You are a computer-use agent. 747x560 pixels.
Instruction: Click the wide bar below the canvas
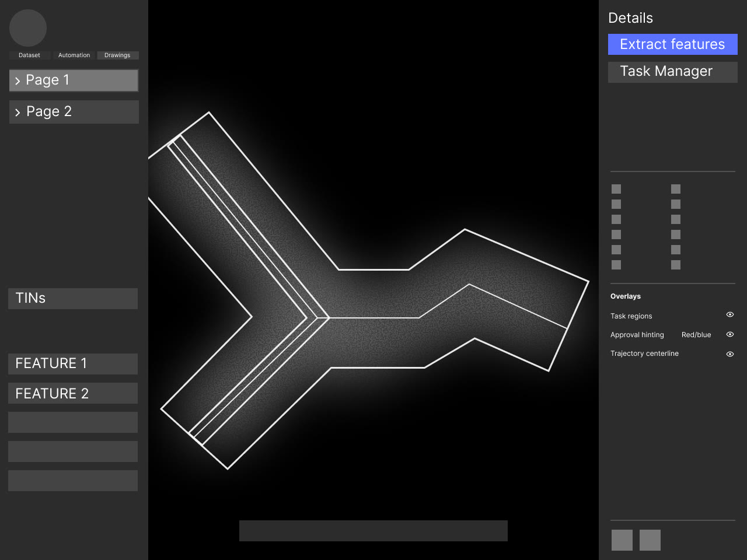click(x=373, y=531)
